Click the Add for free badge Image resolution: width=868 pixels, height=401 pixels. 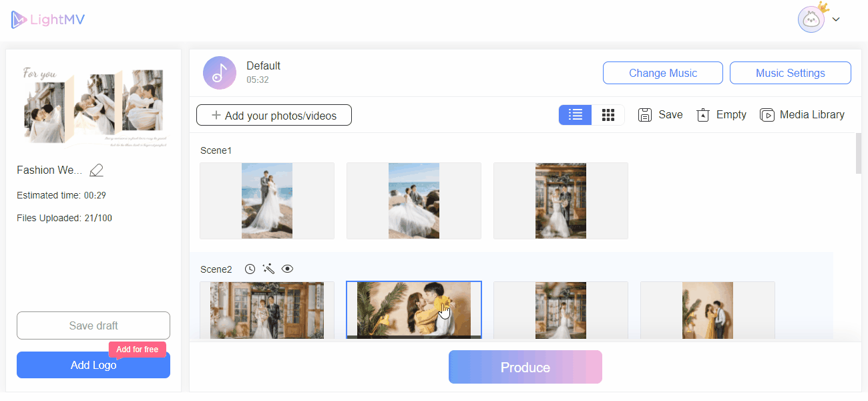(x=138, y=349)
